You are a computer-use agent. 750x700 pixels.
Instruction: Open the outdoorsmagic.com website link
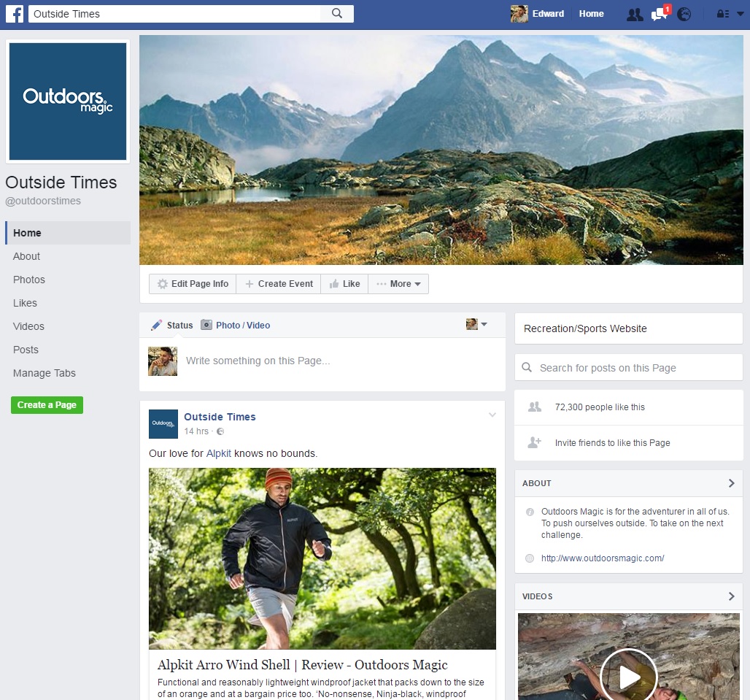pos(603,558)
